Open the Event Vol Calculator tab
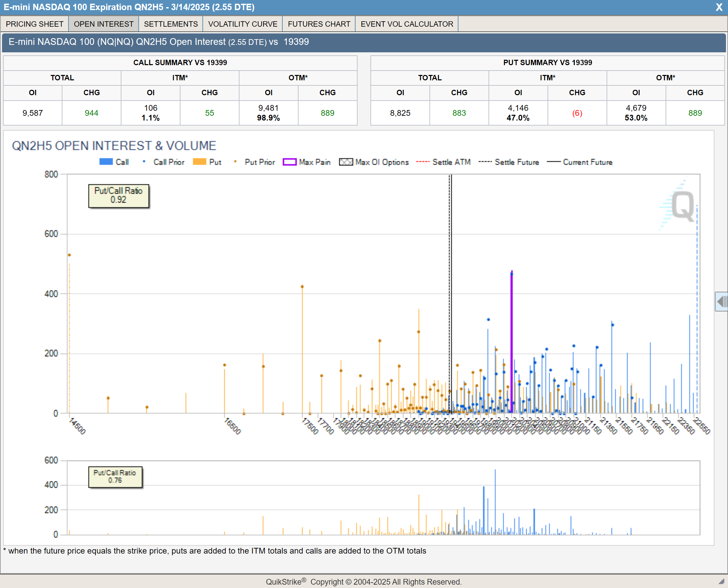 407,24
